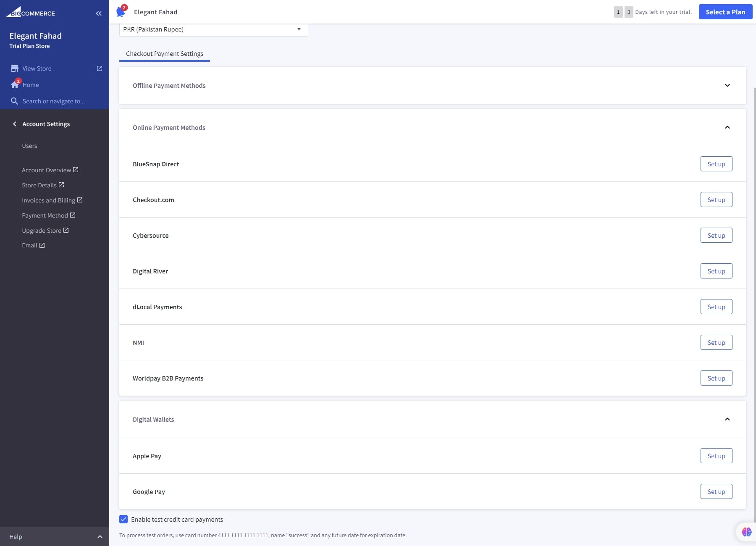Open the chat widget icon bottom right
This screenshot has height=546, width=756.
(x=746, y=532)
